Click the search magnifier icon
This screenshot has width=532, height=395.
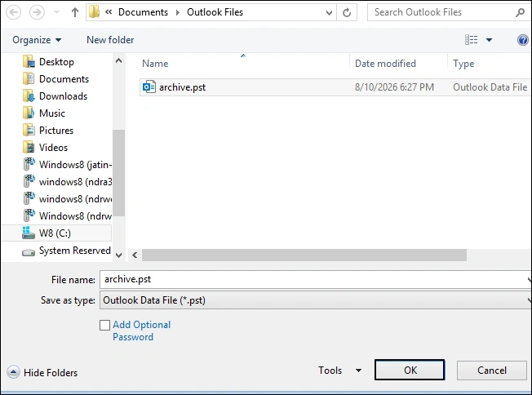pyautogui.click(x=520, y=13)
